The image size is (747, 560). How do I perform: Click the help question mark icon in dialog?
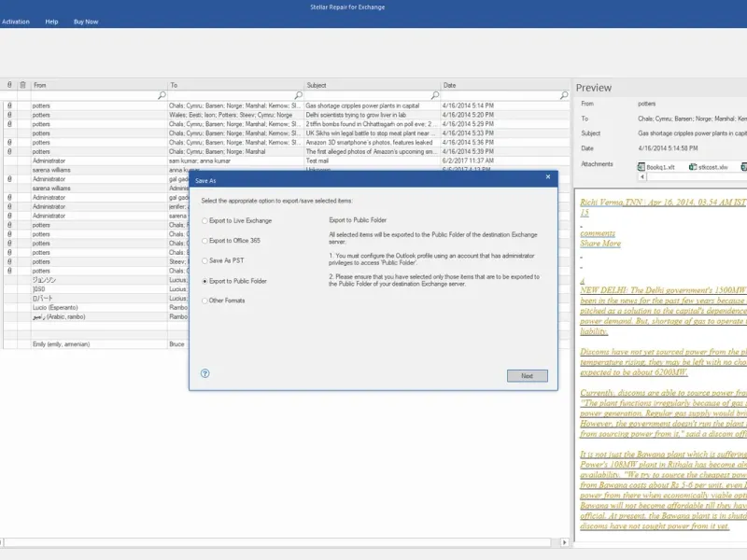204,373
